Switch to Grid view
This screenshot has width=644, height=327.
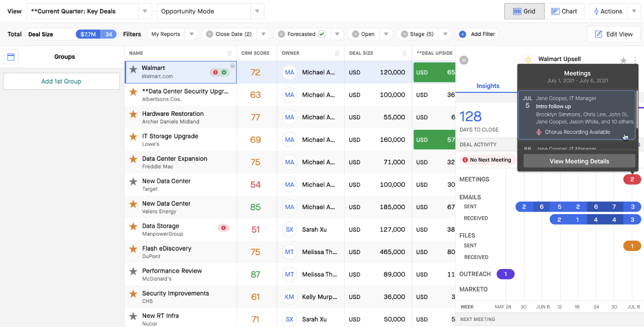524,11
